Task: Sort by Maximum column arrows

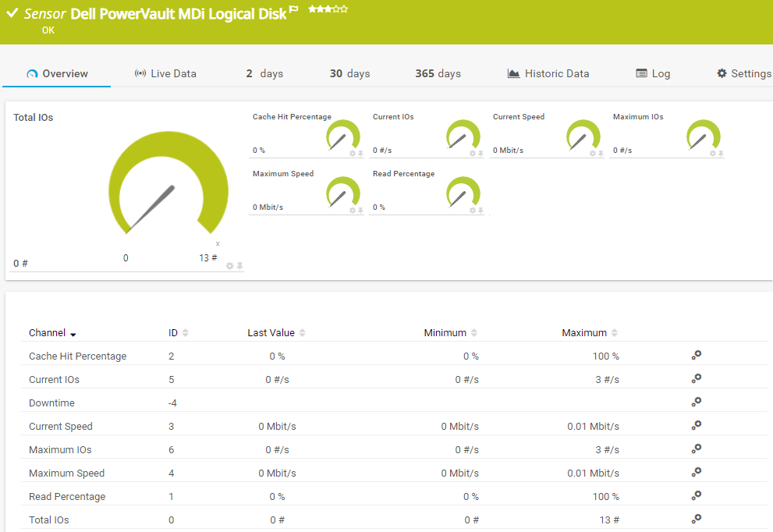Action: point(615,333)
